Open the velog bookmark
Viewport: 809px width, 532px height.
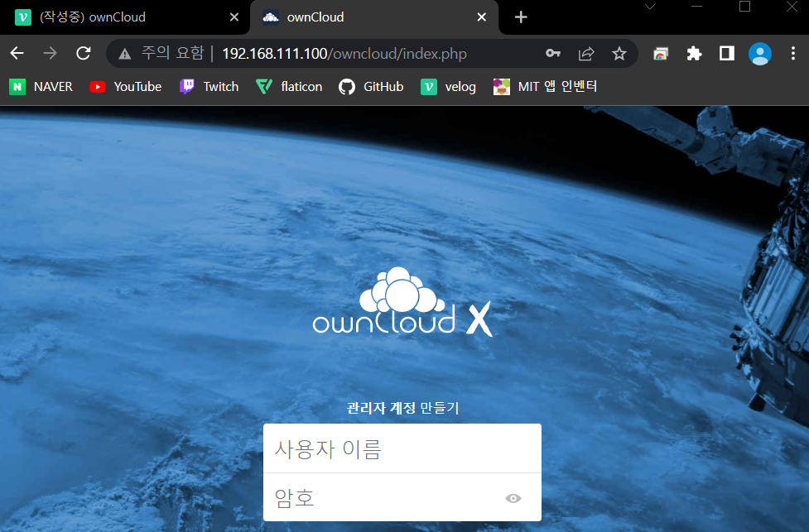pos(448,87)
